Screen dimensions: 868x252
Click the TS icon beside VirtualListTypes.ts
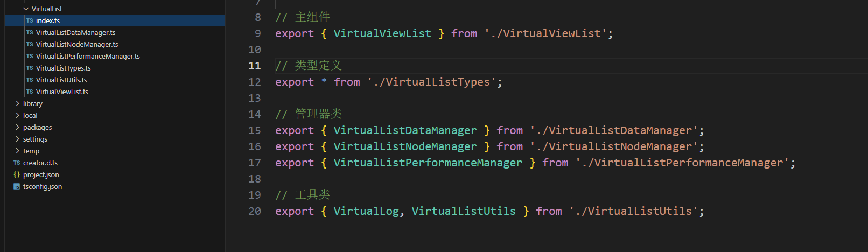click(x=30, y=68)
